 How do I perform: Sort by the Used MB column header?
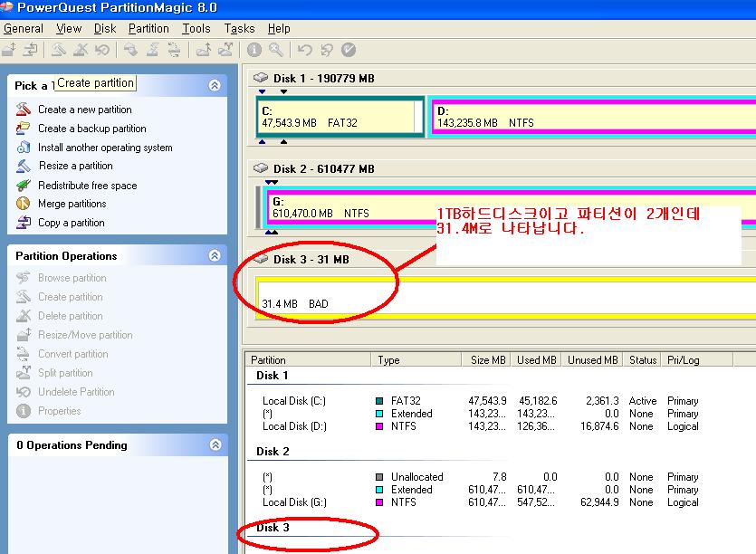[536, 359]
